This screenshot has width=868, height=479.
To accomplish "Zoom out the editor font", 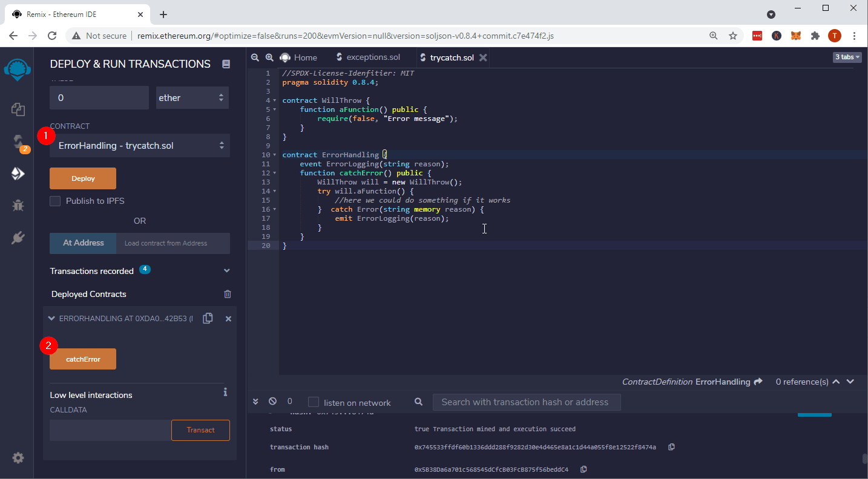I will [255, 57].
